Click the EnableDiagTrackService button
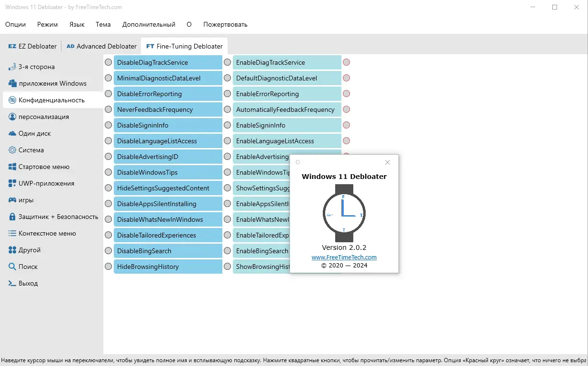Viewport: 588px width, 366px height. (x=287, y=62)
